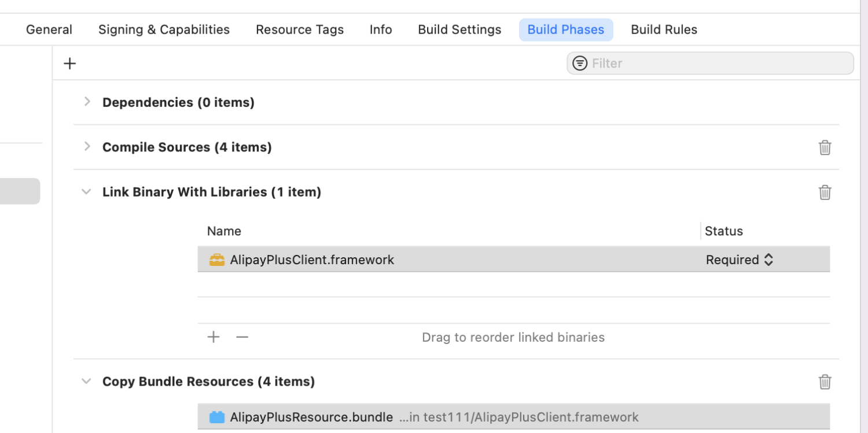Expand the Dependencies section

(x=87, y=102)
